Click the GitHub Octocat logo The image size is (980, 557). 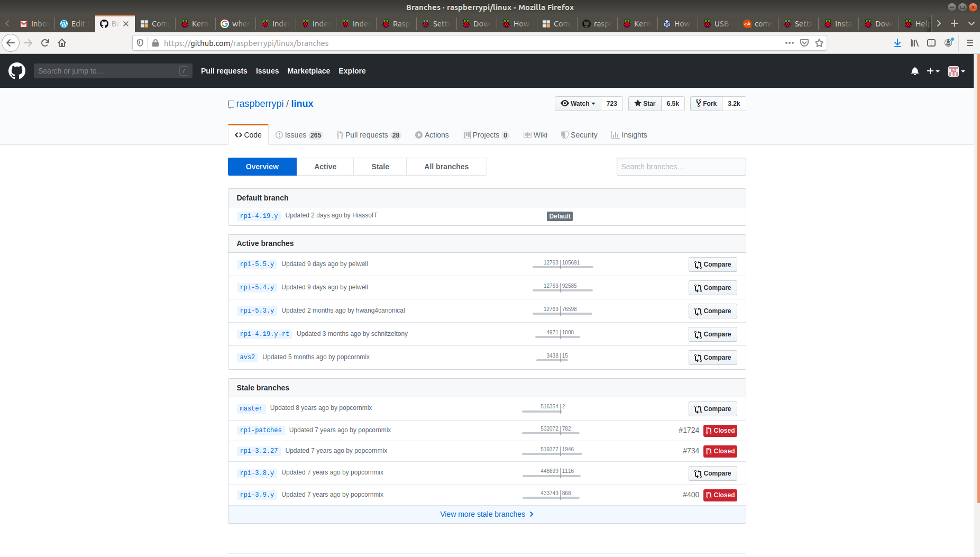click(x=16, y=70)
